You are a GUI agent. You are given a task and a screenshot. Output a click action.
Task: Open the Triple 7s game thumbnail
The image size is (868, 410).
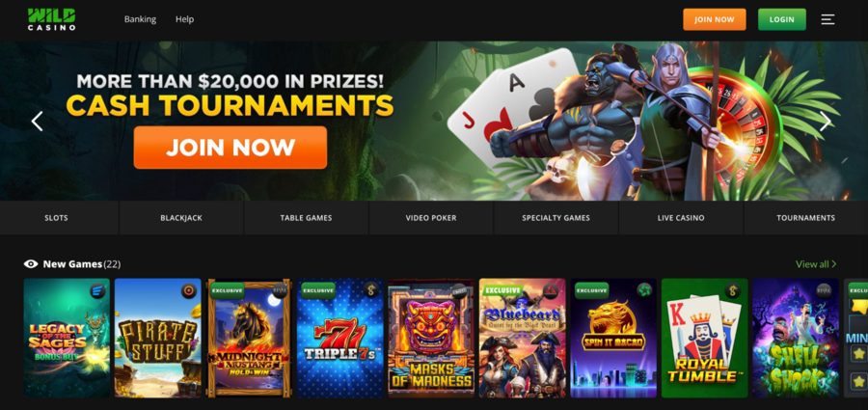(x=339, y=338)
